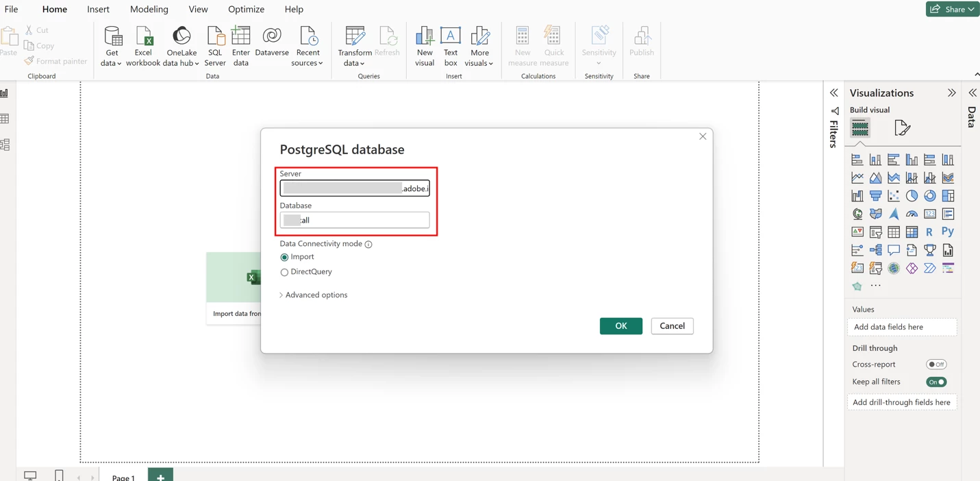
Task: Select the funnel chart visual
Action: (875, 196)
